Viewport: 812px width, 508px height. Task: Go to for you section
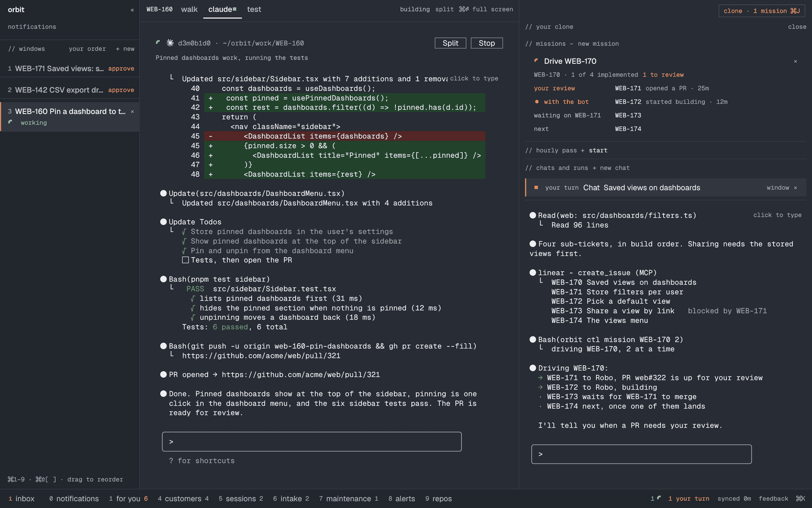(128, 499)
